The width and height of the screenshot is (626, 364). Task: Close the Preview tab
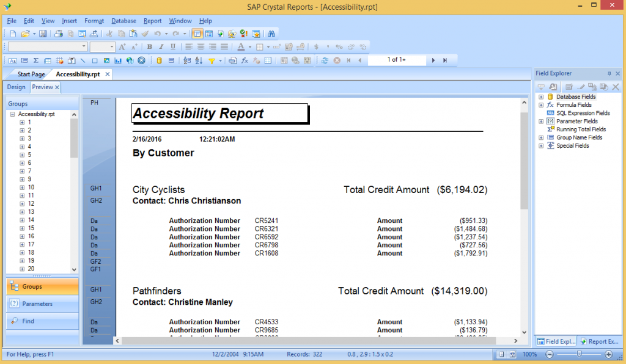57,87
